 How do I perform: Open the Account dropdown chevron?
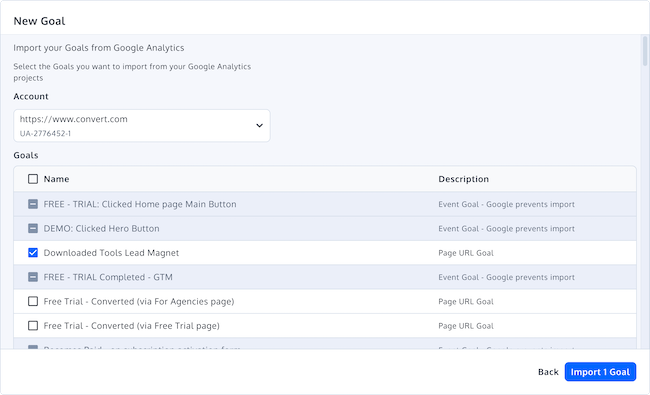click(x=260, y=126)
